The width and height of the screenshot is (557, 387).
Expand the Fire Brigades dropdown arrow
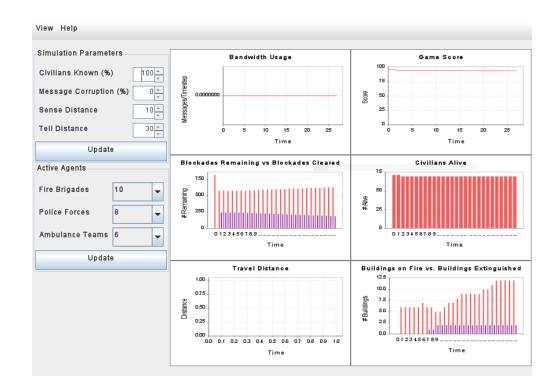tap(158, 192)
